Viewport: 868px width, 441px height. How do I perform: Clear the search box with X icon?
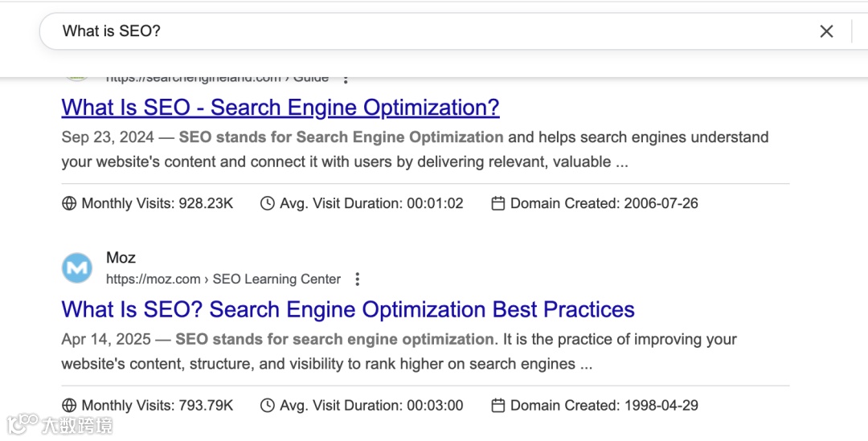point(826,31)
